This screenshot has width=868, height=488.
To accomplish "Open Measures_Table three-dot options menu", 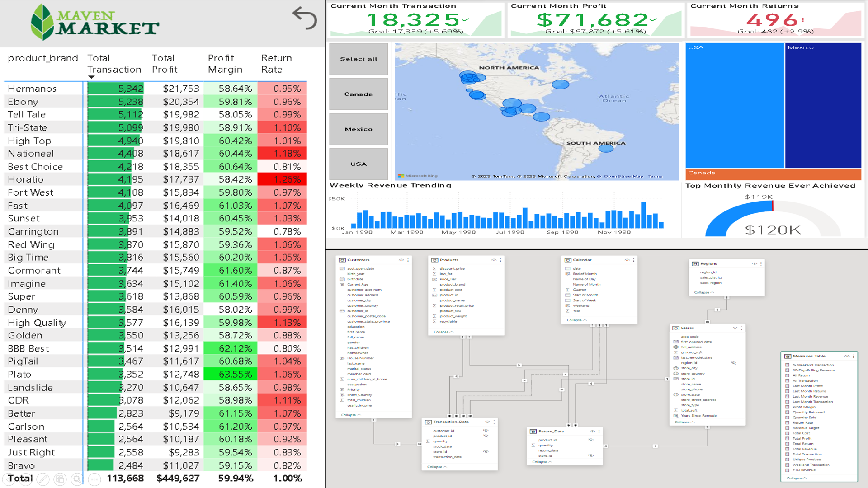I will click(854, 356).
